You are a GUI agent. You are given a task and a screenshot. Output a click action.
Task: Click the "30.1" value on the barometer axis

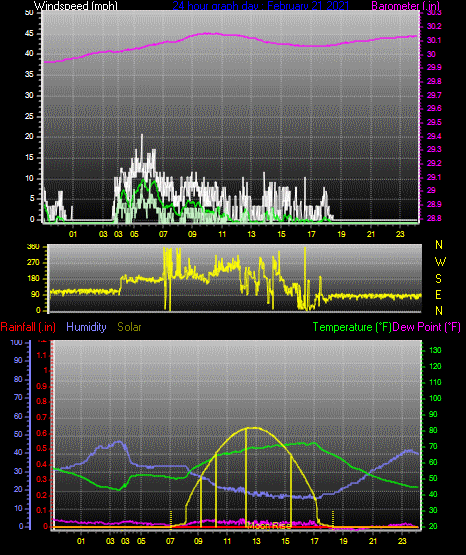tap(434, 40)
